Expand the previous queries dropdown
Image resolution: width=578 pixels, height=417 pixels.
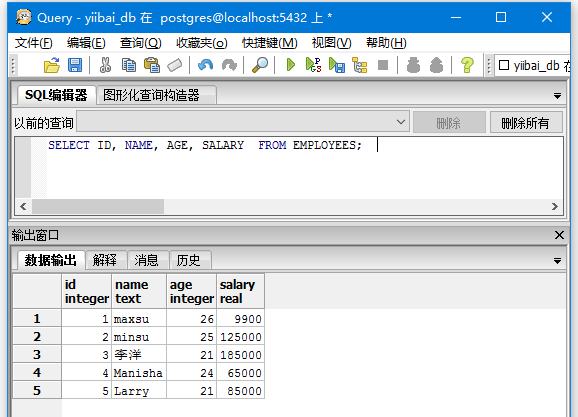[401, 122]
